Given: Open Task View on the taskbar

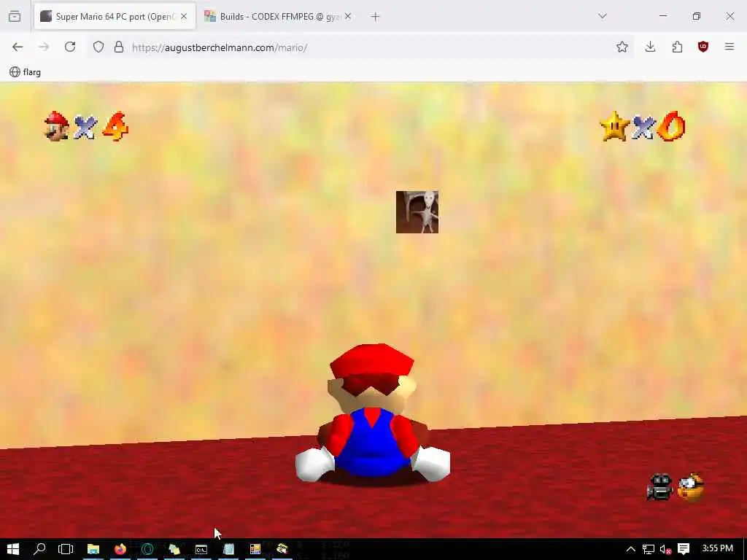Looking at the screenshot, I should pyautogui.click(x=66, y=549).
